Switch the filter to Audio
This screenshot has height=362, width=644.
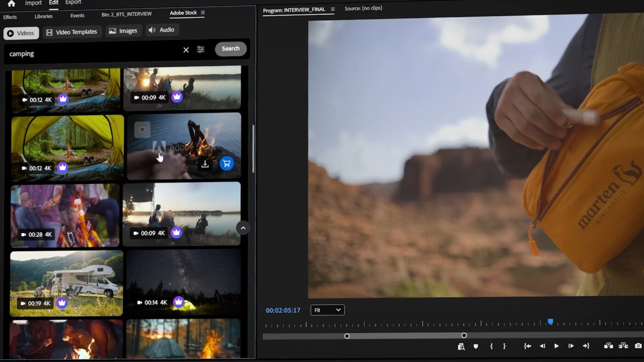point(161,30)
